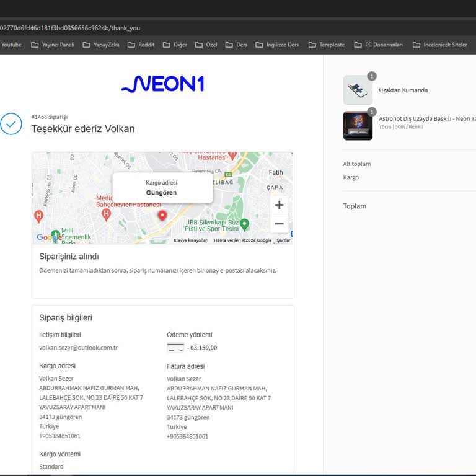This screenshot has width=476, height=476.
Task: Click the Google logo on map
Action: (48, 237)
